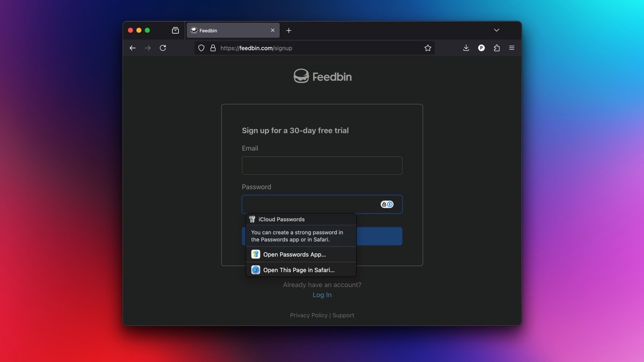Click the Email field label
The image size is (644, 362).
250,148
